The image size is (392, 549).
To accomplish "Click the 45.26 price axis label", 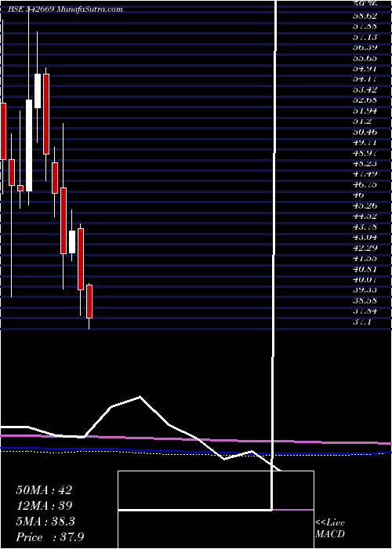I will (365, 205).
